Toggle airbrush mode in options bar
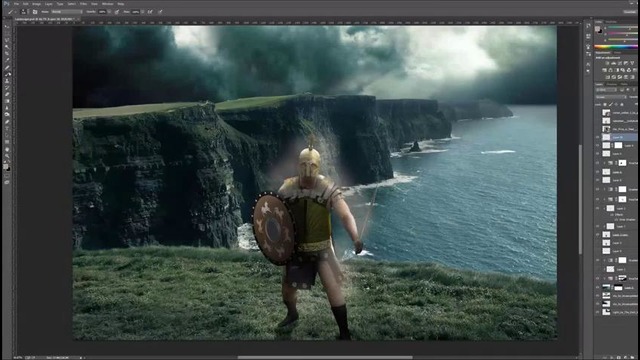 [150, 12]
